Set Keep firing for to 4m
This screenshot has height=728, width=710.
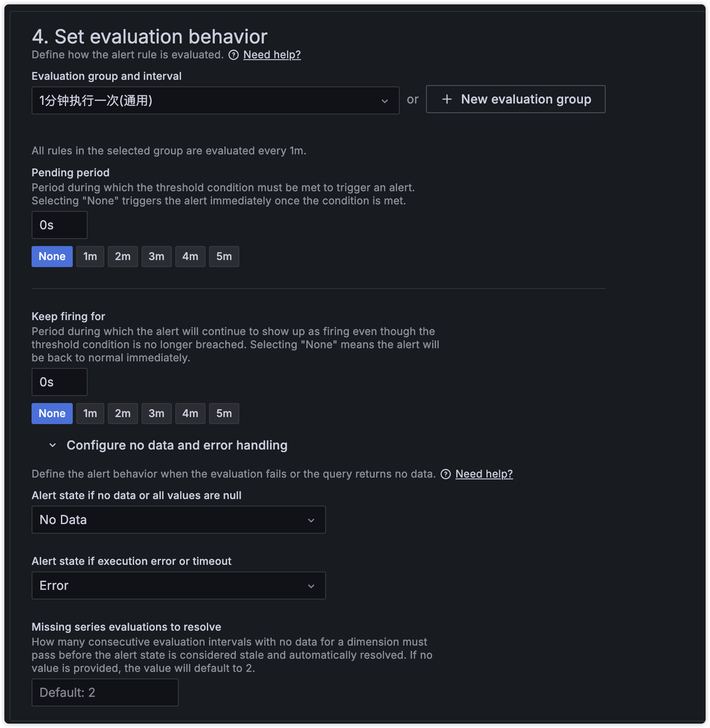190,414
